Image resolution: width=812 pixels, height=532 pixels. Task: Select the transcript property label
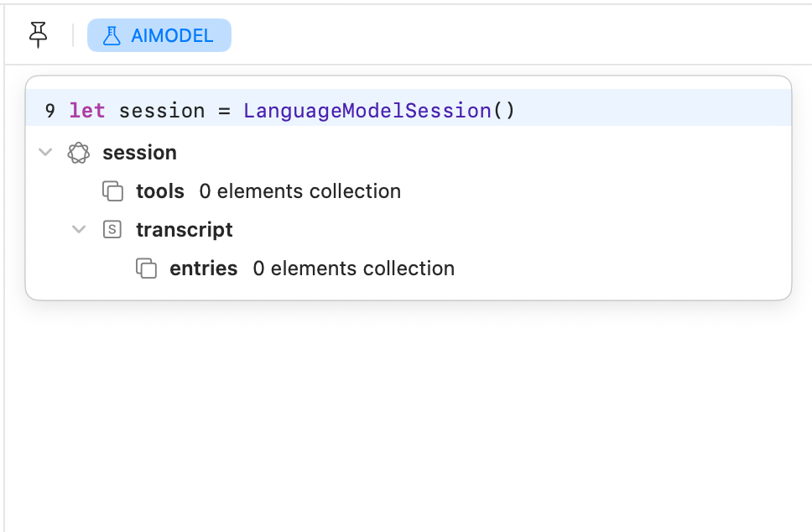coord(185,230)
